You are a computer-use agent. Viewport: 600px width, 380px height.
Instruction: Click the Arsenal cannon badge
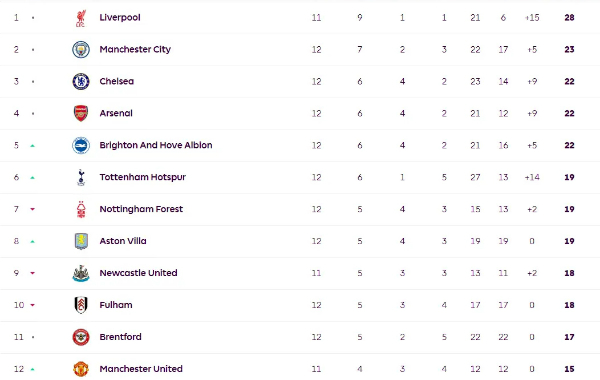(81, 113)
